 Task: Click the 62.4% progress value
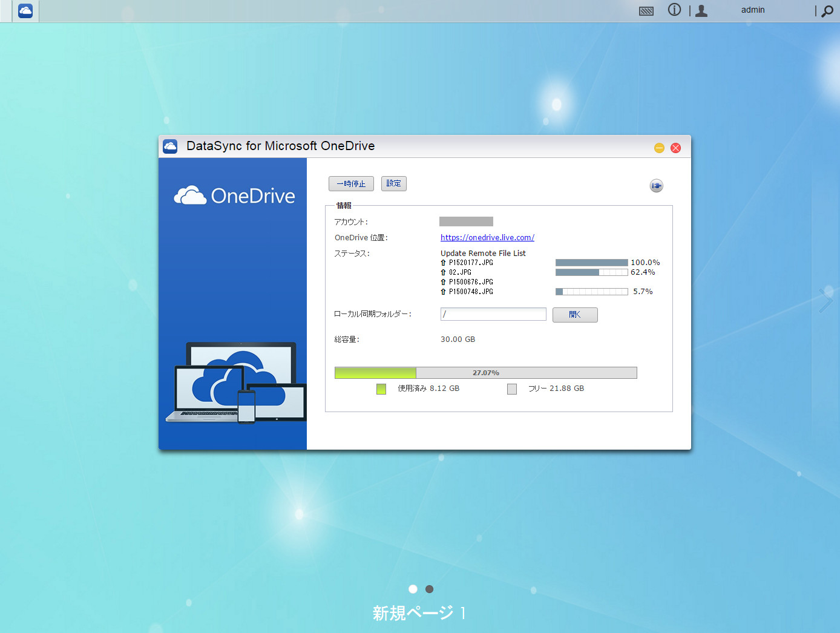(643, 272)
